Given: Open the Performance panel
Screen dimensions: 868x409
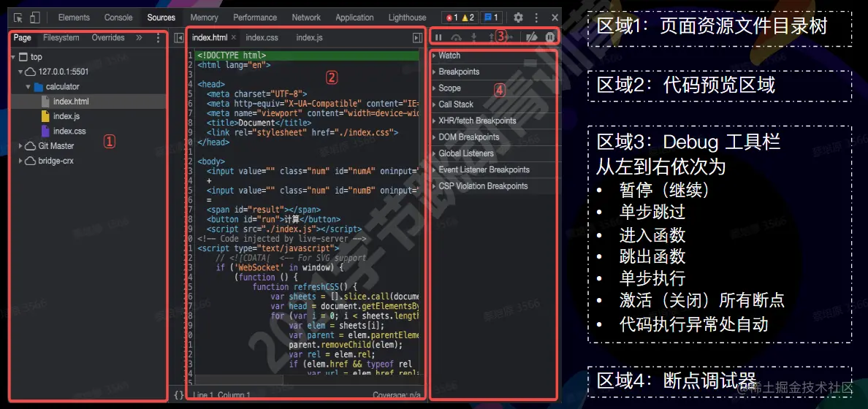Looking at the screenshot, I should click(255, 18).
